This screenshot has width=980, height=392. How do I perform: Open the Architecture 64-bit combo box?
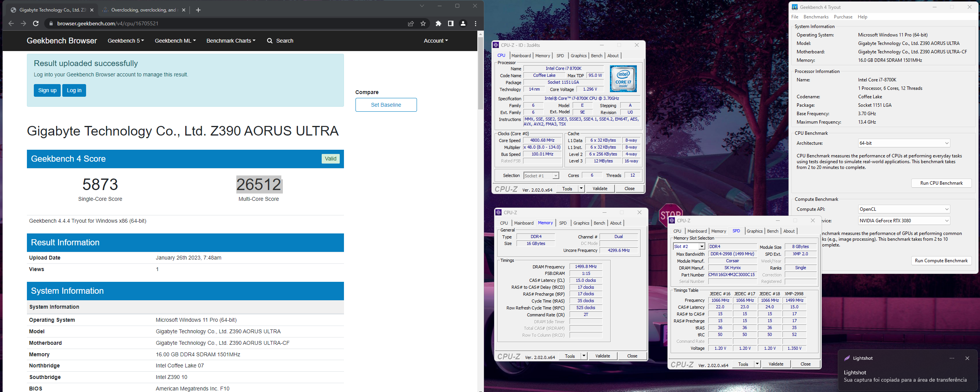click(x=904, y=143)
